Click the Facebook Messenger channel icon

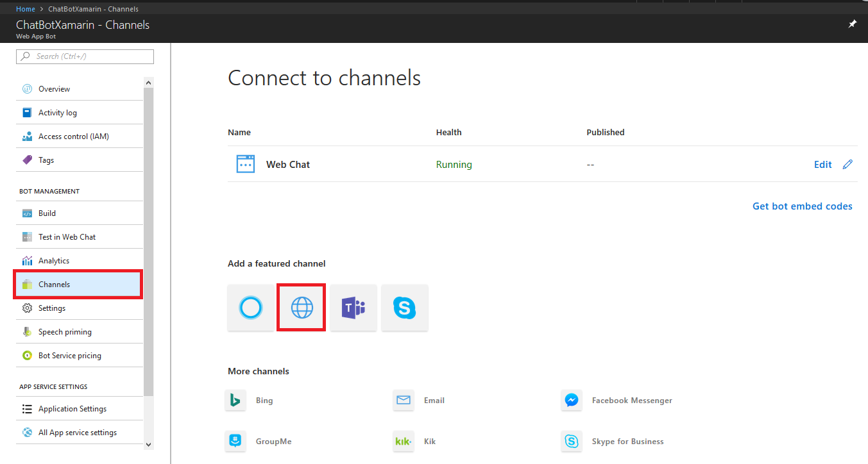click(x=572, y=401)
